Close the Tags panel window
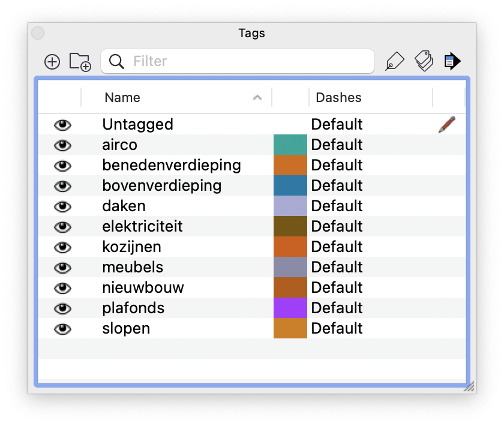The width and height of the screenshot is (504, 426). click(x=38, y=33)
